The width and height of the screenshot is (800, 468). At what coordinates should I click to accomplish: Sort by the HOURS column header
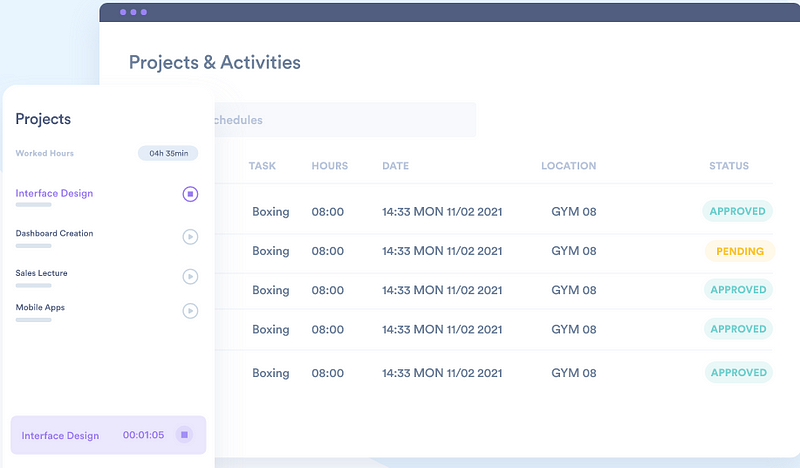330,166
